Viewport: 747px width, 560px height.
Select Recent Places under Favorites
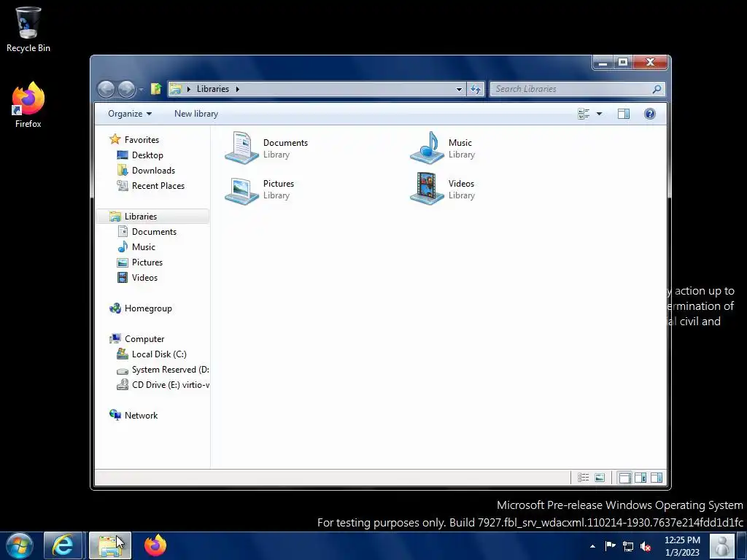(158, 186)
